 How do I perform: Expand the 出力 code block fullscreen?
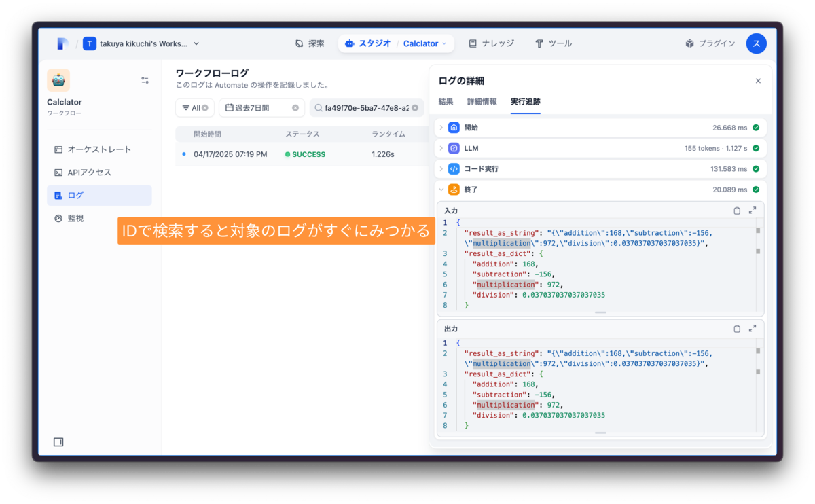[753, 329]
